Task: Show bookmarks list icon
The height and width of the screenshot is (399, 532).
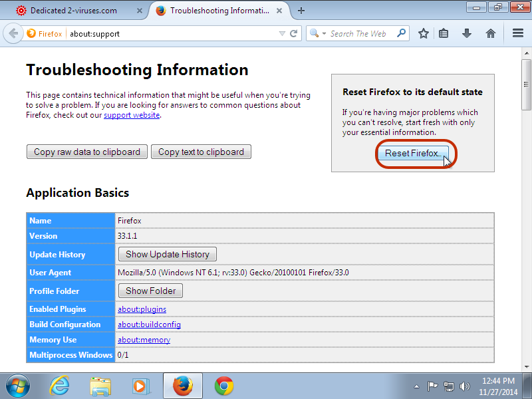Action: coord(444,33)
